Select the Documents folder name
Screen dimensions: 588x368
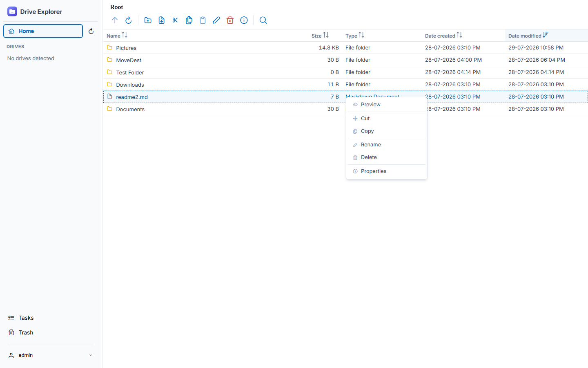tap(130, 109)
